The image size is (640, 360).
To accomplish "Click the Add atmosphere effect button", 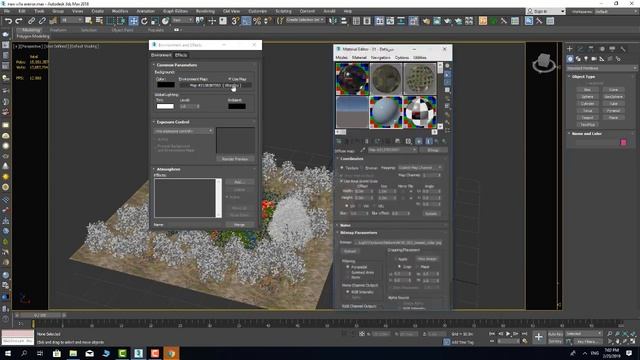I will [239, 182].
